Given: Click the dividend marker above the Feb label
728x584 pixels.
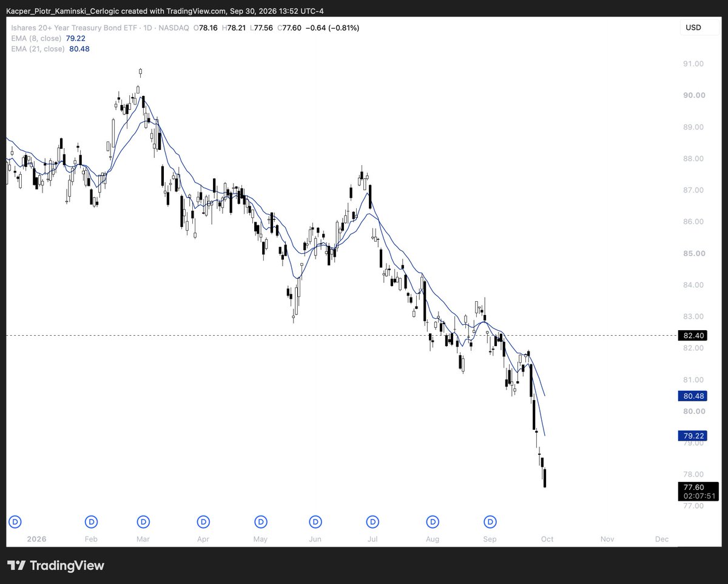Looking at the screenshot, I should pyautogui.click(x=92, y=521).
